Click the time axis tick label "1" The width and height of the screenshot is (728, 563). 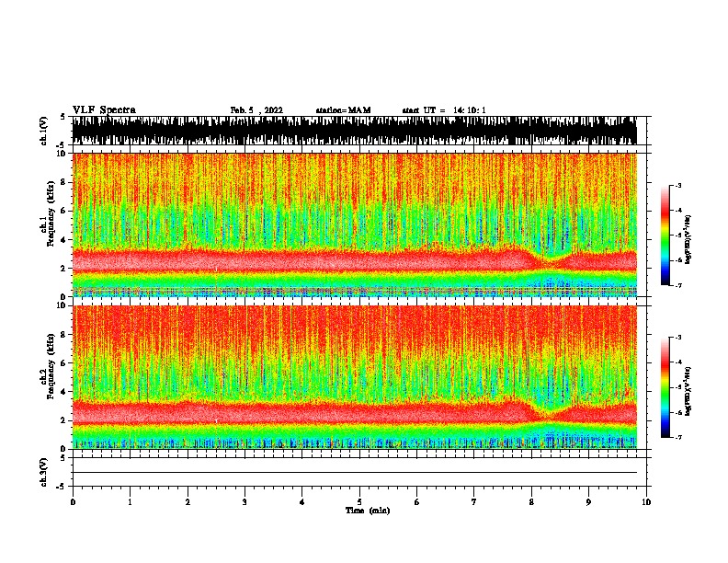(x=130, y=502)
